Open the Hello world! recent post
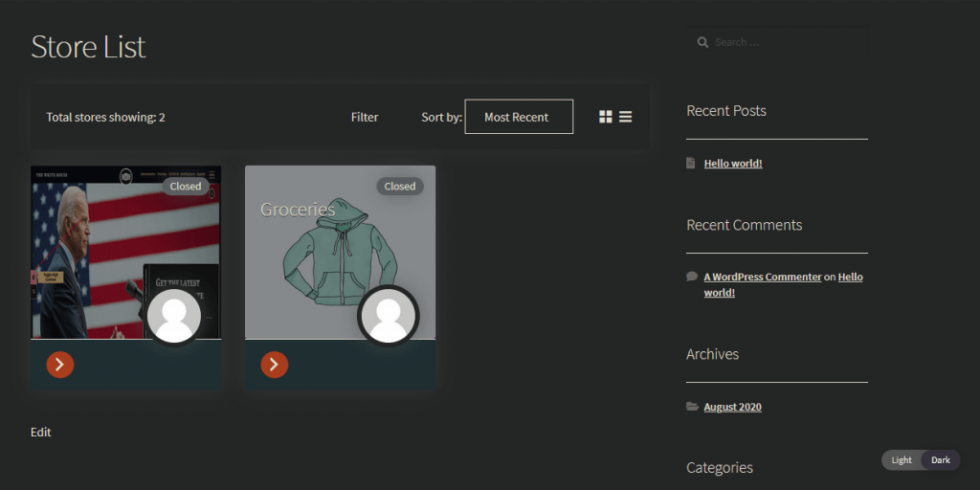This screenshot has height=490, width=980. pyautogui.click(x=733, y=164)
